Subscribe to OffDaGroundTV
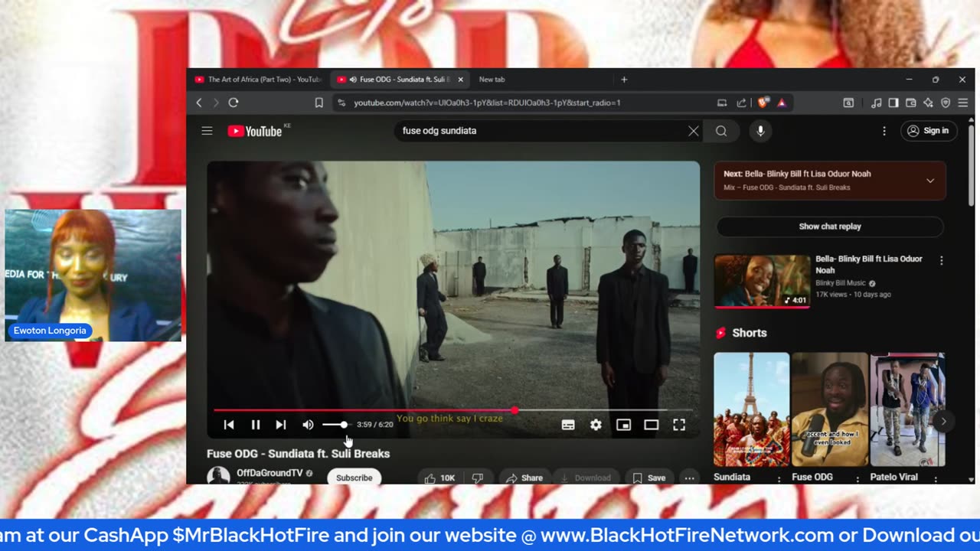Screen dimensions: 980x551 [x=354, y=478]
